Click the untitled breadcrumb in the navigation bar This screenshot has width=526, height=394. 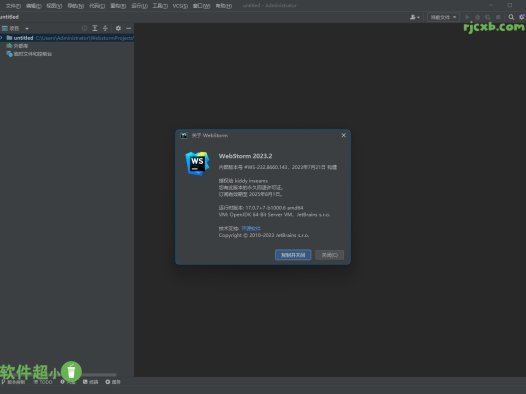[x=9, y=17]
